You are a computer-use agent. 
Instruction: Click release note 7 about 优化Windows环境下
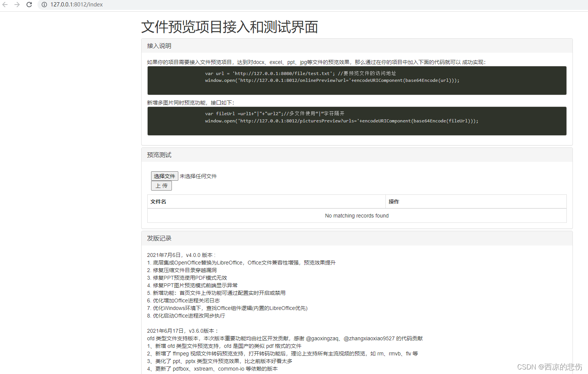(x=227, y=308)
